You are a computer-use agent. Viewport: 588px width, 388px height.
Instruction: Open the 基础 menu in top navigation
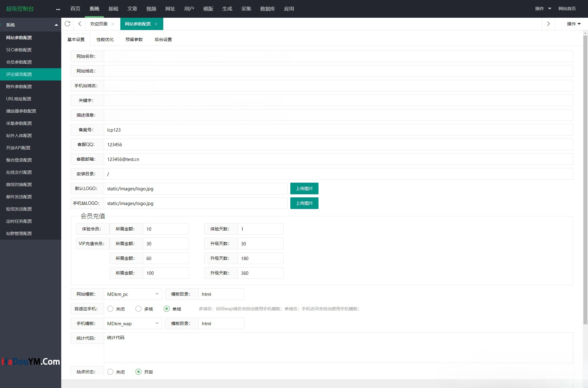point(113,9)
